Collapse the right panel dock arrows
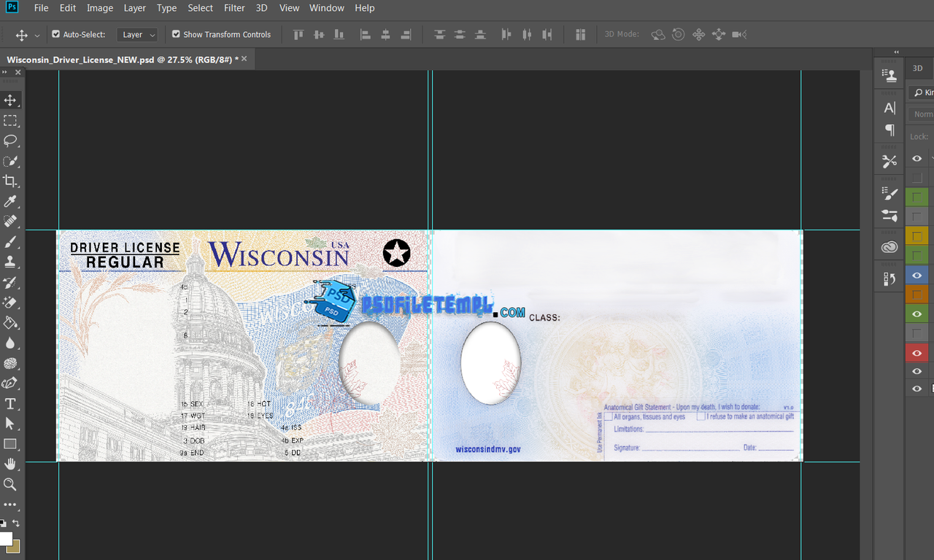The width and height of the screenshot is (934, 560). (896, 52)
